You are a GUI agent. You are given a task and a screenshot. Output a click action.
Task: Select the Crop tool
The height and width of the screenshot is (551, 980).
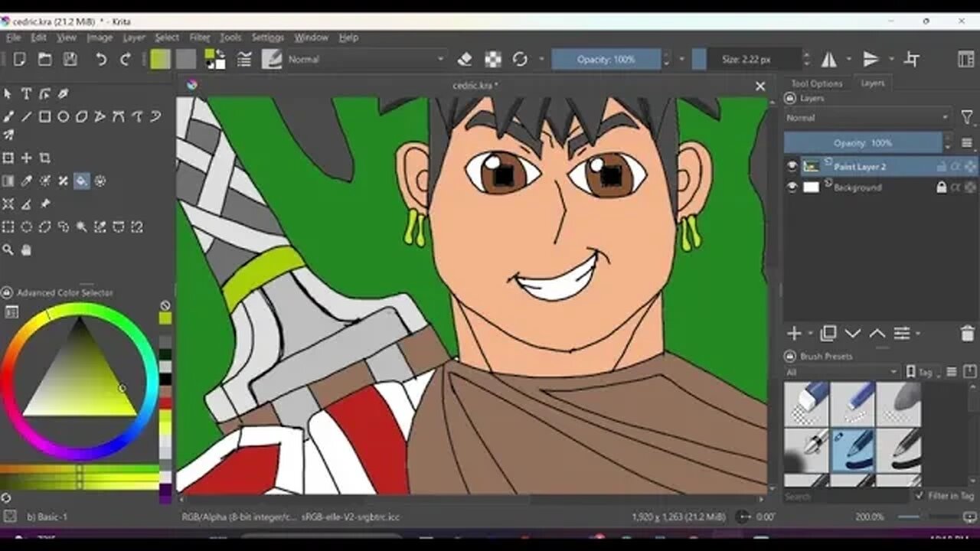click(x=44, y=158)
